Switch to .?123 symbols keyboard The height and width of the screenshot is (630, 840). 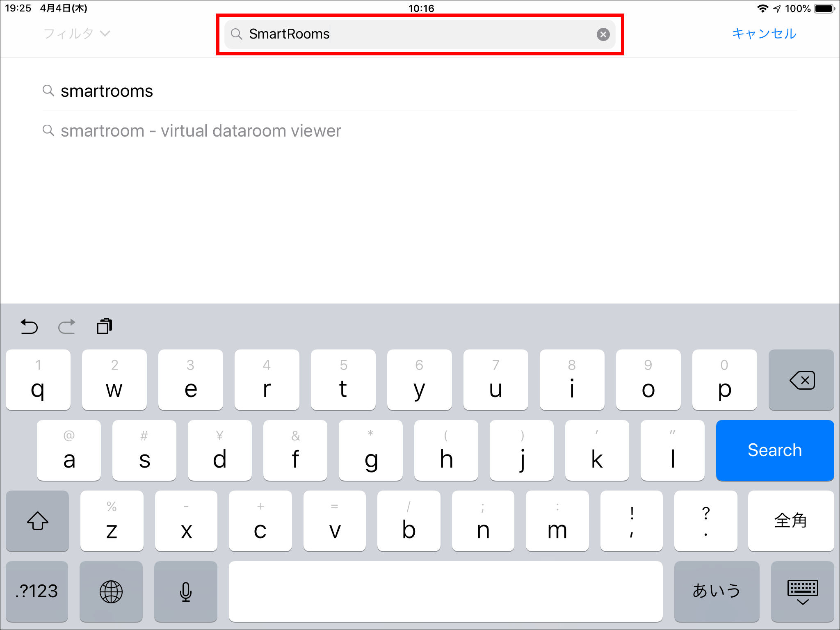(x=37, y=591)
